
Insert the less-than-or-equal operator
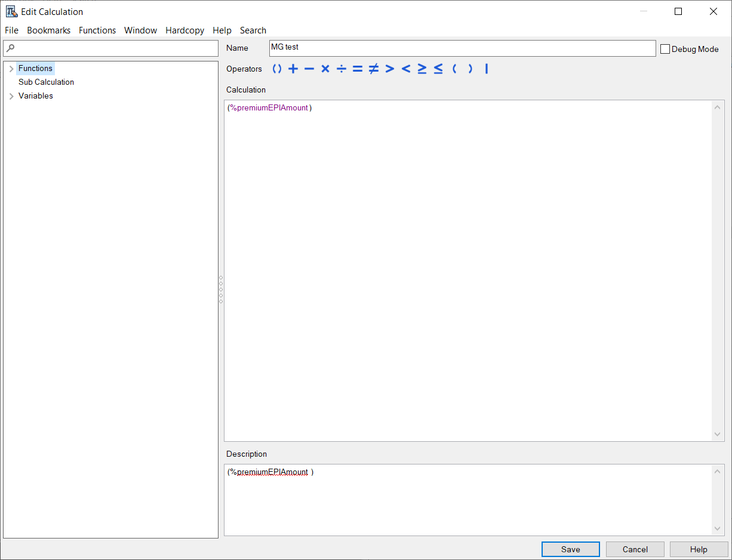tap(438, 69)
